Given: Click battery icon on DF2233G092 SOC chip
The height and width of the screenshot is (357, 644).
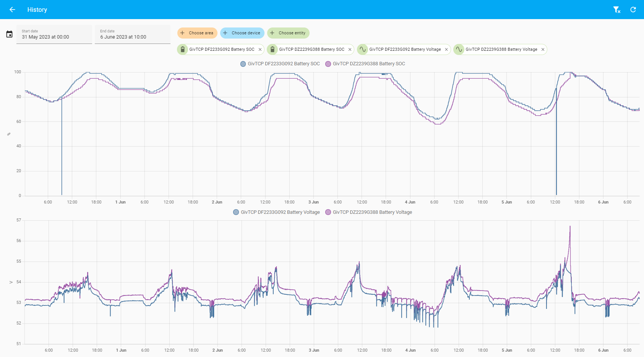Looking at the screenshot, I should [183, 49].
